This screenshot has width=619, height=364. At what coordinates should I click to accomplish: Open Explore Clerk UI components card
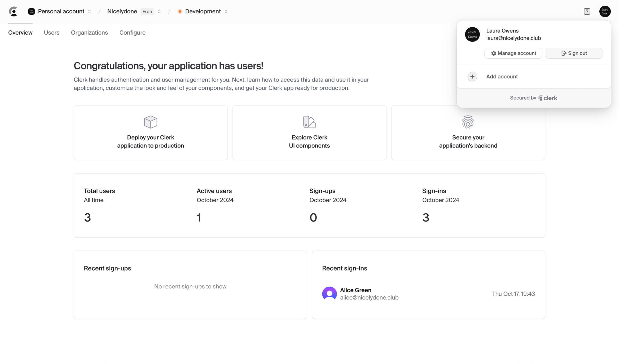click(x=309, y=133)
